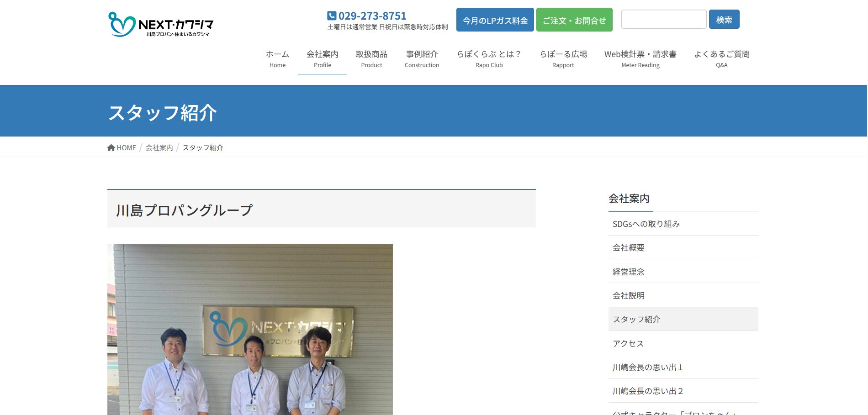Click the staff group photo
The image size is (868, 415).
[250, 329]
